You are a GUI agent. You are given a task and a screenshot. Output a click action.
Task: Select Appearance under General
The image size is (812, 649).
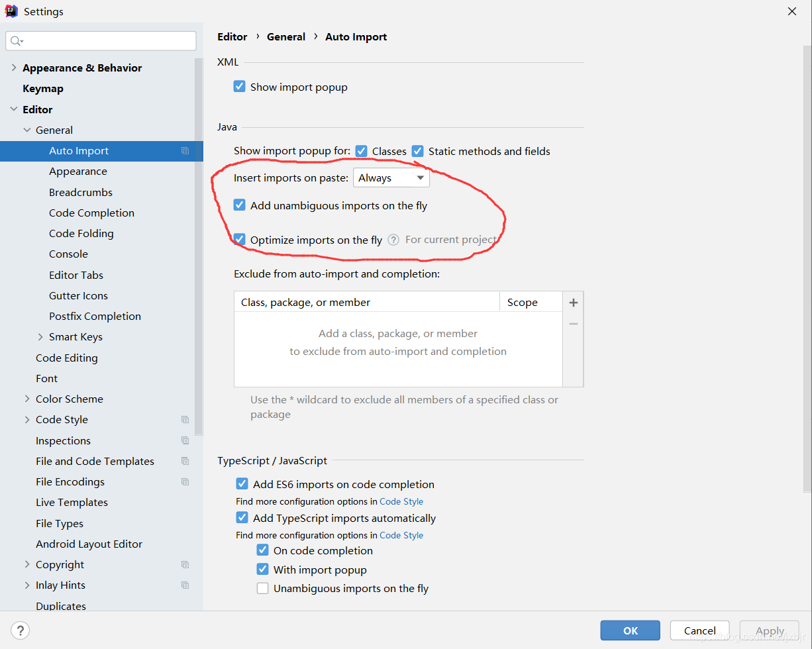click(x=78, y=172)
